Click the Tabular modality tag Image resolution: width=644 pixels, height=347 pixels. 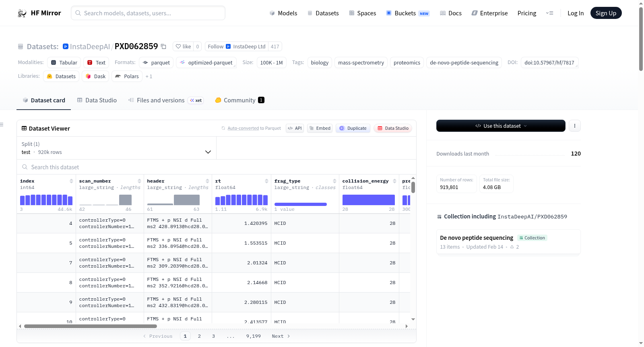point(64,62)
